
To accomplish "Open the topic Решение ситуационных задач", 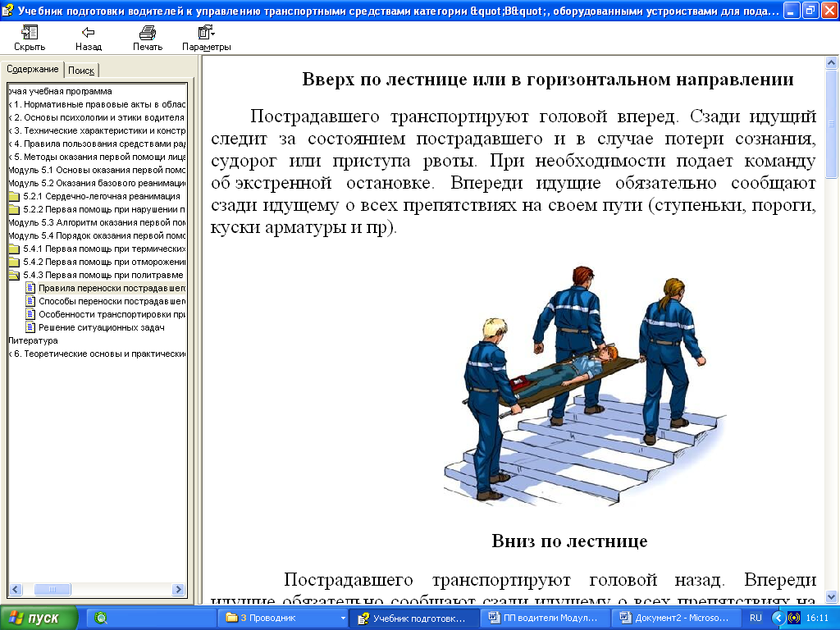I will coord(101,327).
